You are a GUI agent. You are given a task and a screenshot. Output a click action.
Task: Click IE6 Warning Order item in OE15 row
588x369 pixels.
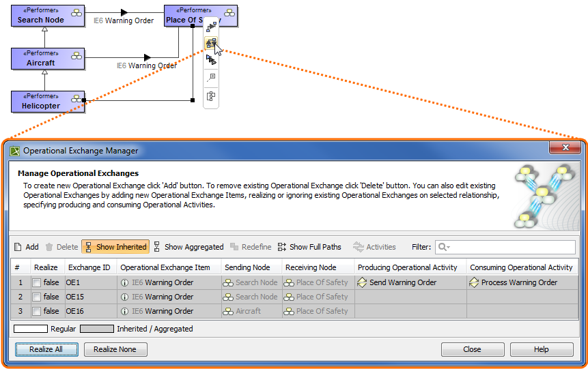click(169, 297)
